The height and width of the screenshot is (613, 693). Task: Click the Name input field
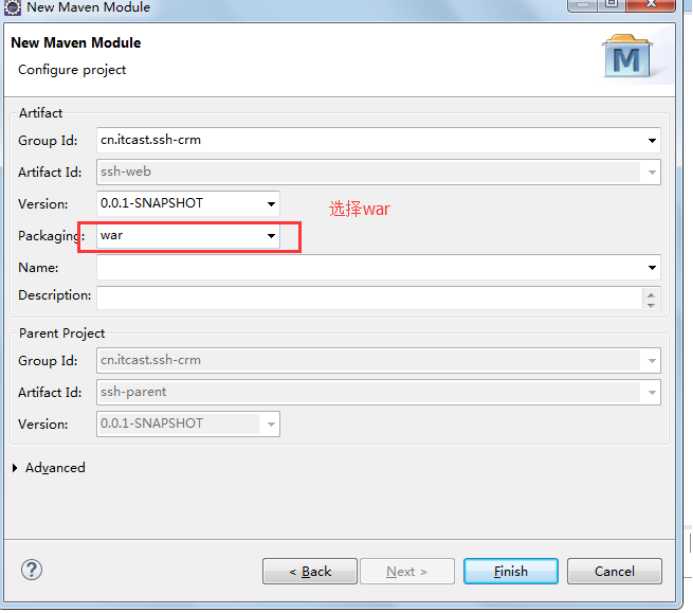[378, 267]
